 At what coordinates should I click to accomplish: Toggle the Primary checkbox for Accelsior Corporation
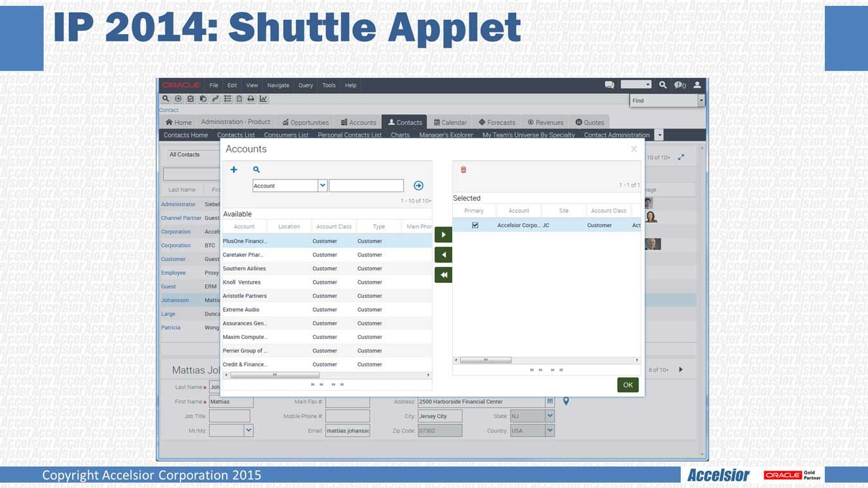[475, 226]
